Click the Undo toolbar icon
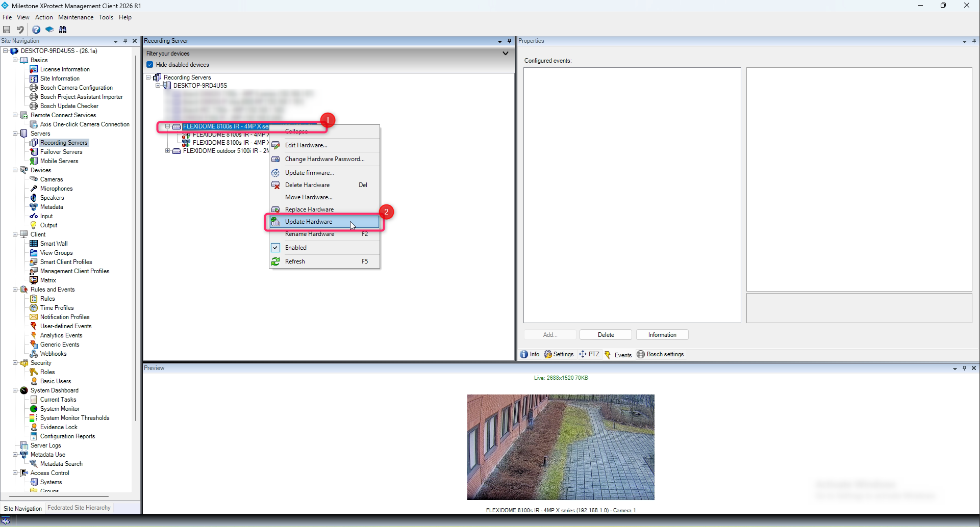The width and height of the screenshot is (980, 527). coord(20,30)
